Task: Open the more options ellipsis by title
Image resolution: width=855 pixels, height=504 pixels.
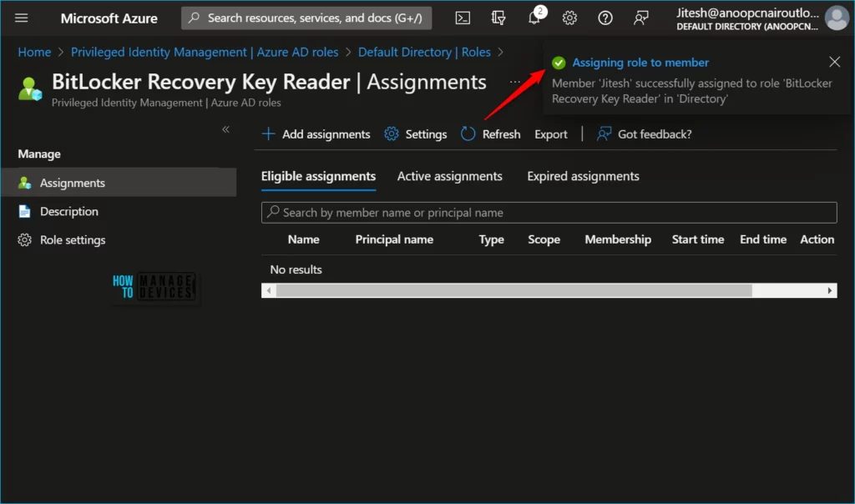Action: [x=514, y=82]
